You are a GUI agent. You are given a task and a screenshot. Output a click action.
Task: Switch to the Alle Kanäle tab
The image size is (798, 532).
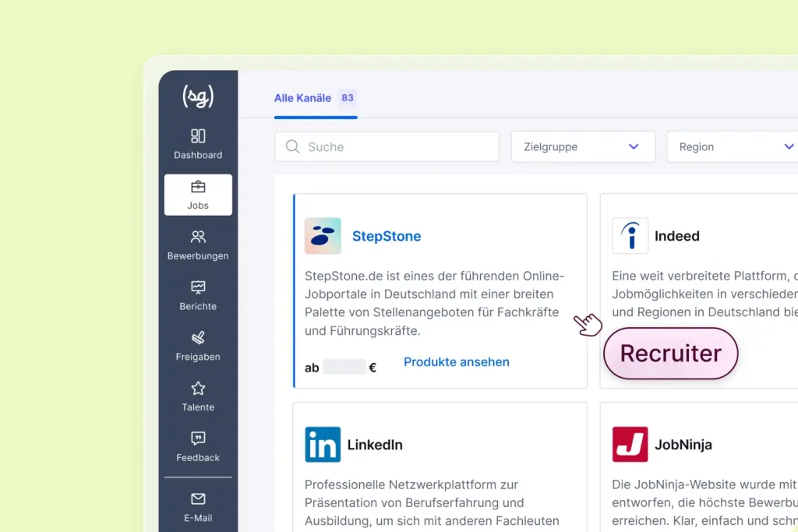(305, 99)
